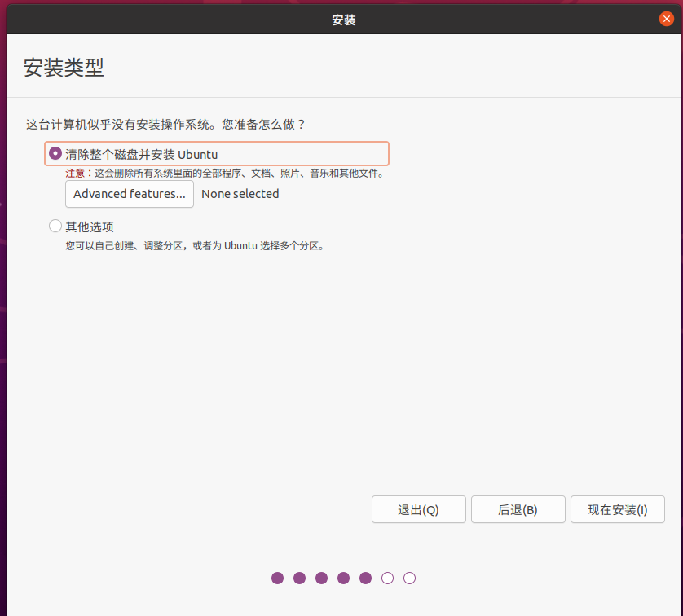Open the Advanced features... dialog
The height and width of the screenshot is (616, 683).
click(x=130, y=194)
